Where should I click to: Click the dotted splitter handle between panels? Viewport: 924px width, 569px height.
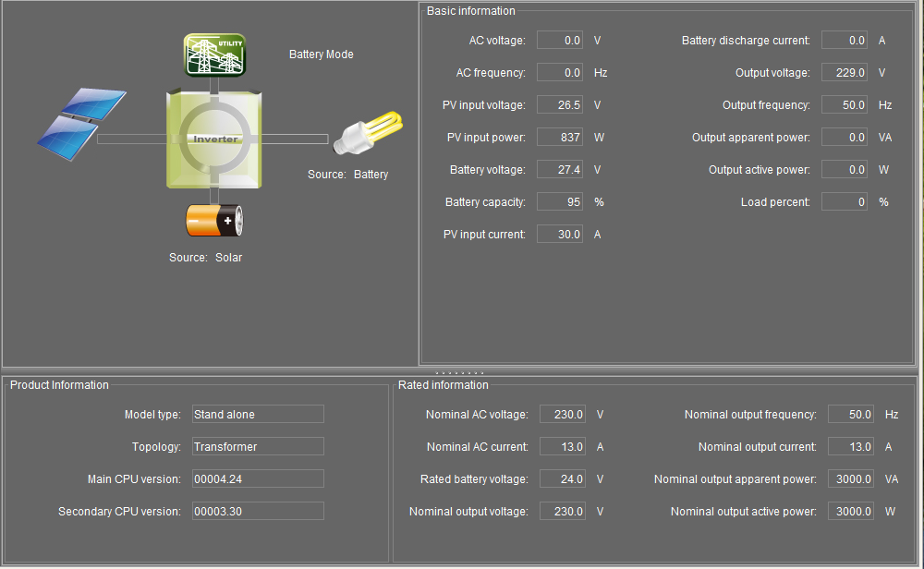pyautogui.click(x=459, y=373)
